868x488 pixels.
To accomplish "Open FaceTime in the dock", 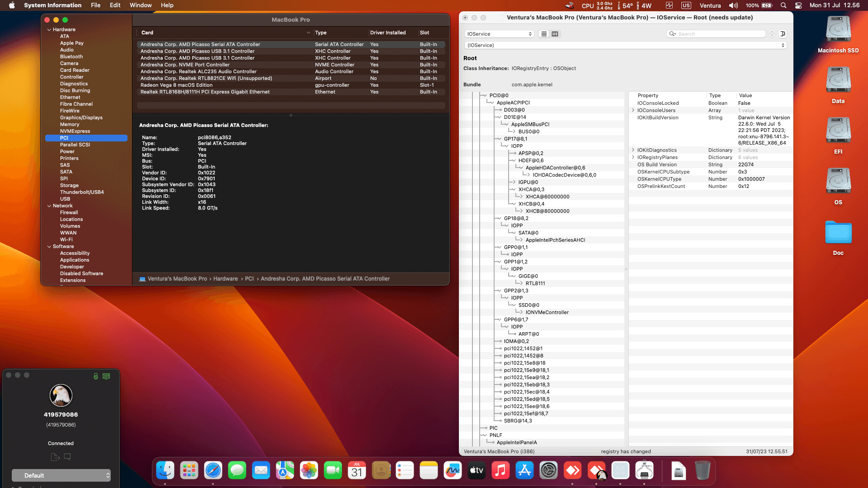I will [x=333, y=471].
